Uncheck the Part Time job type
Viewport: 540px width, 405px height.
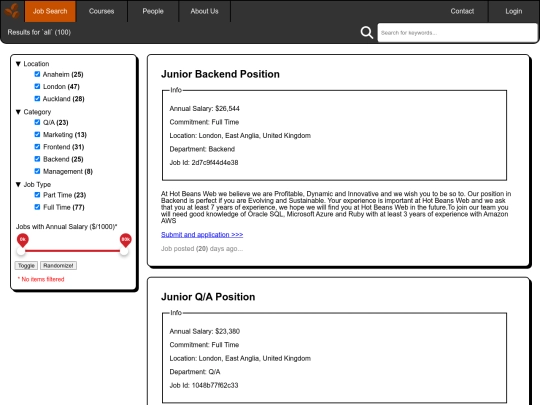pos(37,195)
